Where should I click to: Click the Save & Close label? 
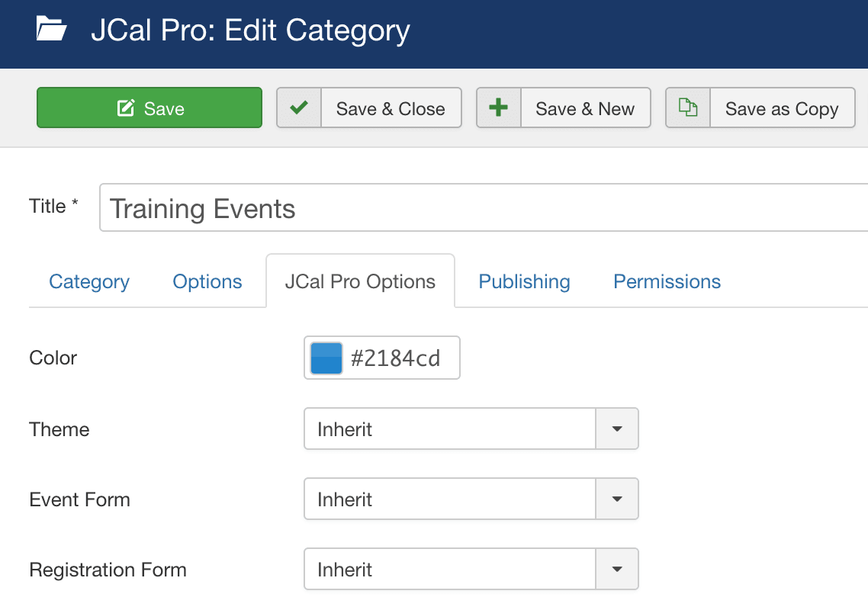click(391, 108)
